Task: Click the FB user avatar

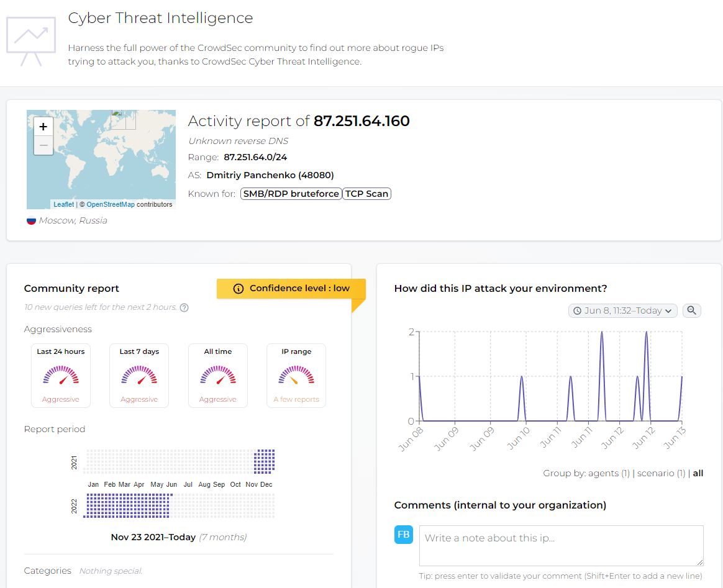Action: click(x=403, y=534)
